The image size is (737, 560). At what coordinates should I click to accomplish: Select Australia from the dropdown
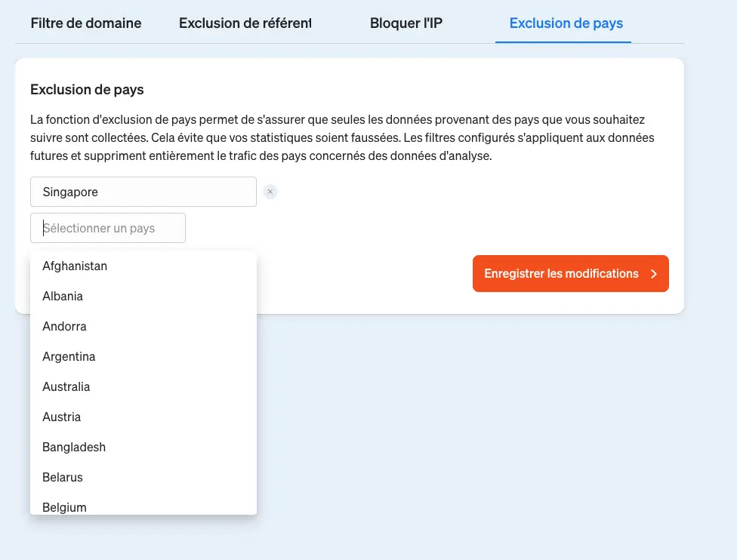pyautogui.click(x=143, y=386)
